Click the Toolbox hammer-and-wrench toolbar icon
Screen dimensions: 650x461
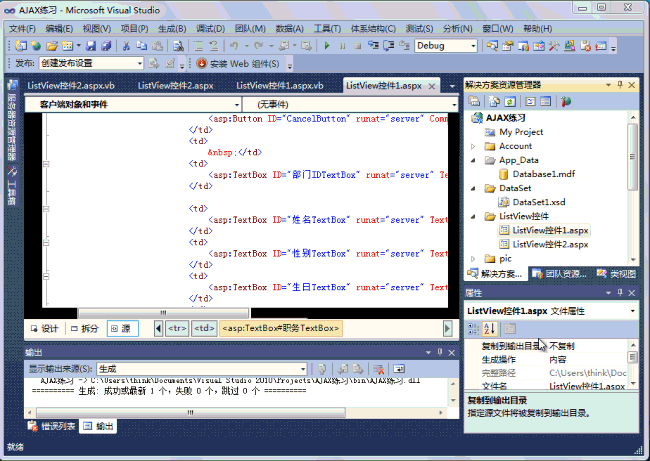point(554,46)
